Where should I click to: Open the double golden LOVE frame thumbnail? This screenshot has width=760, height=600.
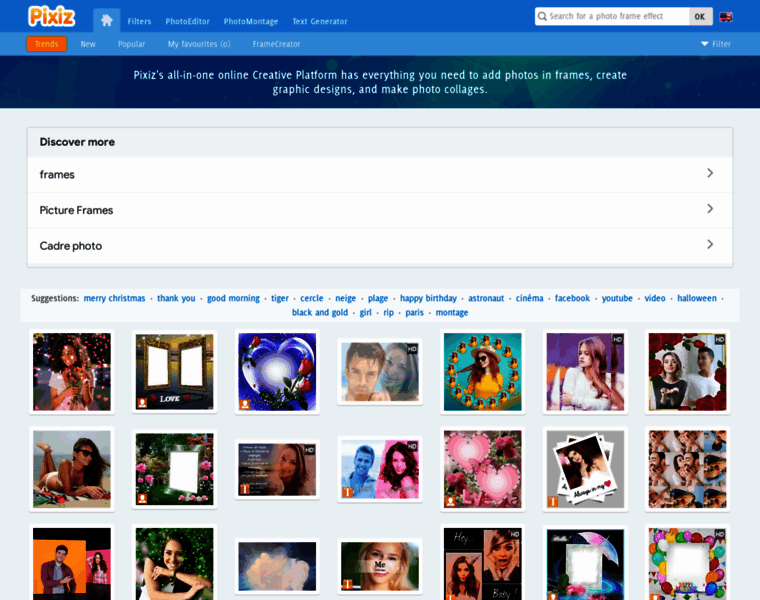coord(174,372)
